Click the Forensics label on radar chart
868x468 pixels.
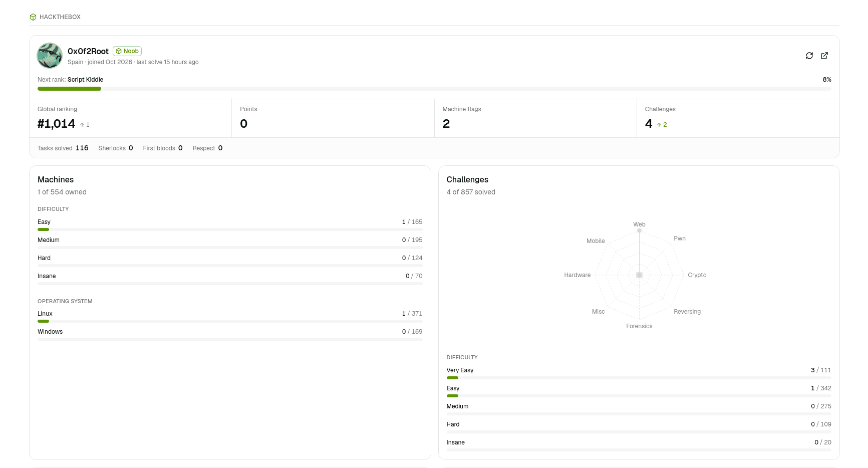tap(639, 326)
